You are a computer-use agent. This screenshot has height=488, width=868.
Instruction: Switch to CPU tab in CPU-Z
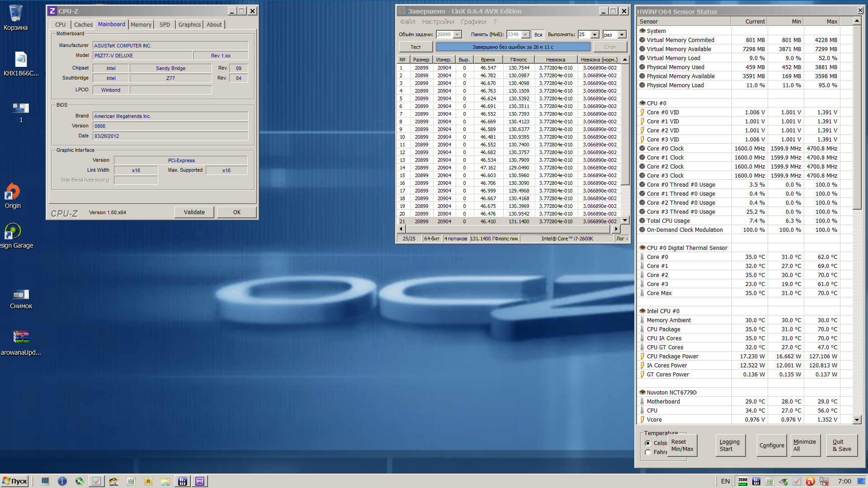coord(60,24)
